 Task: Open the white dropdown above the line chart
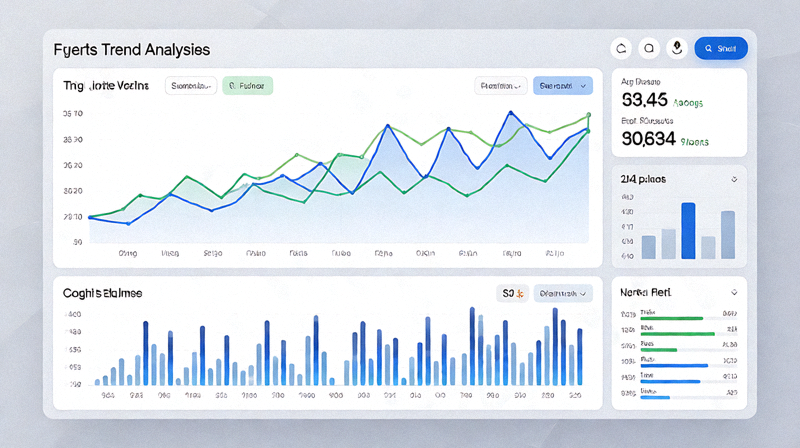(501, 86)
